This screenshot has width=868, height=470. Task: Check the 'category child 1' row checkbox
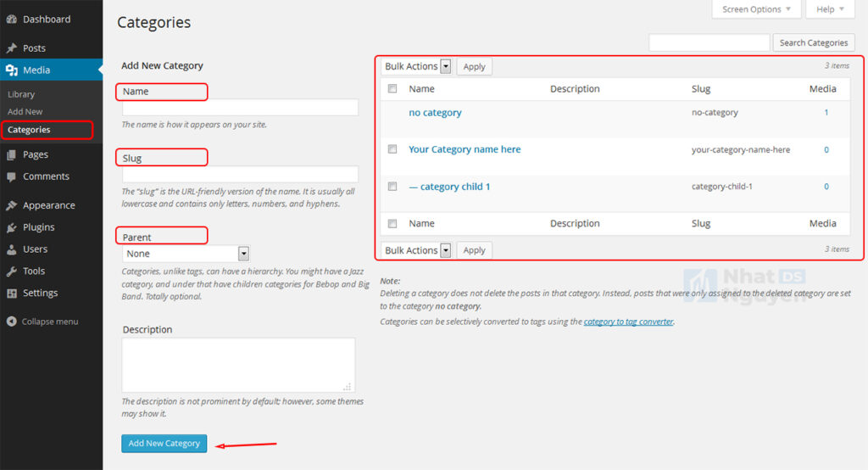(x=392, y=187)
